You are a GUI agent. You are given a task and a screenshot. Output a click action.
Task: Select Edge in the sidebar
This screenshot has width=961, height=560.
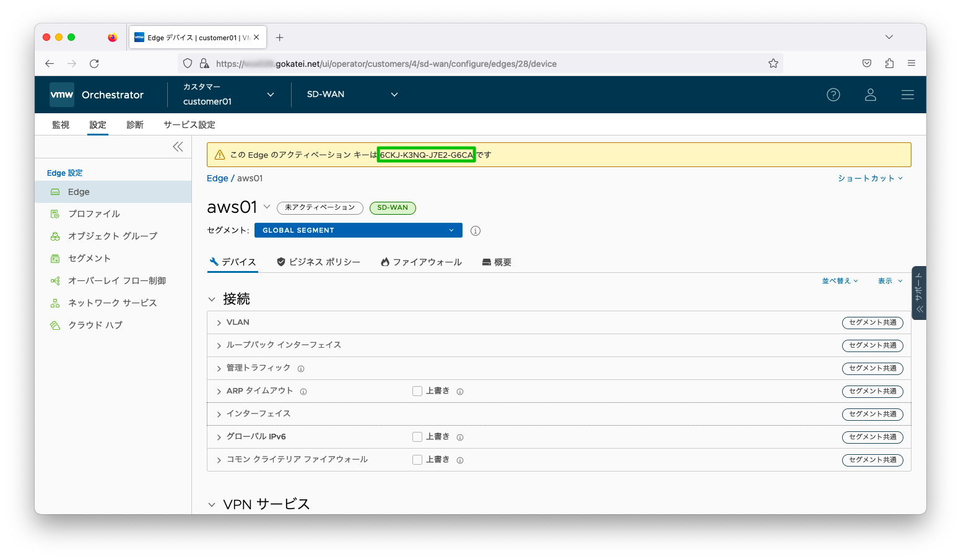(113, 192)
